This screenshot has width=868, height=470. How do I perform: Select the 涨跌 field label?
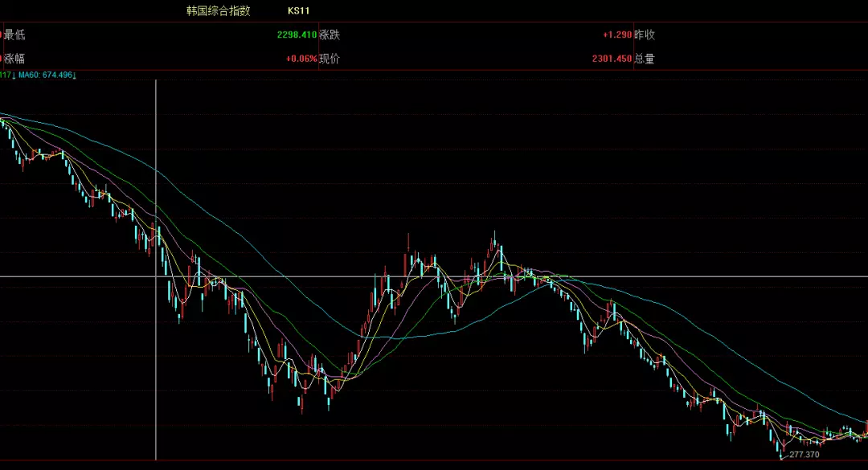point(330,35)
